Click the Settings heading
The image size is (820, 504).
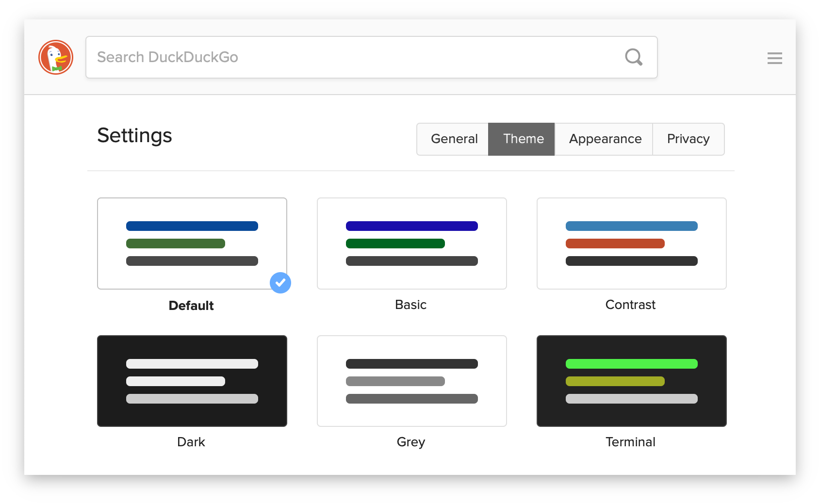[134, 136]
